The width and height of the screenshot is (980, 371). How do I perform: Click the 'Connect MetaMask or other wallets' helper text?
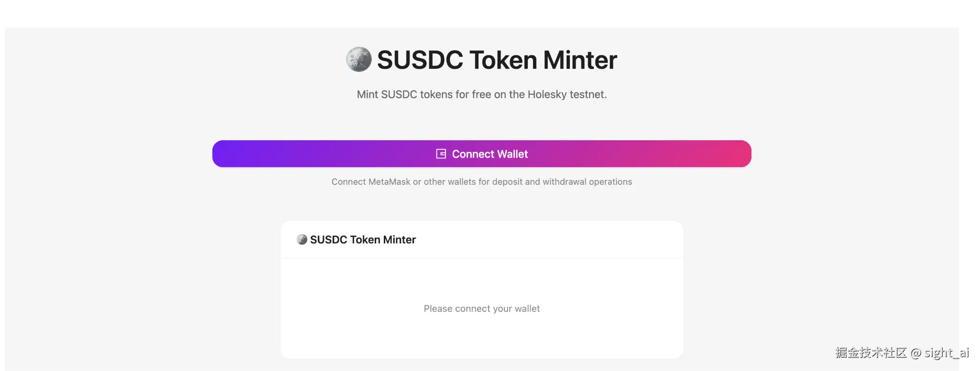[481, 182]
